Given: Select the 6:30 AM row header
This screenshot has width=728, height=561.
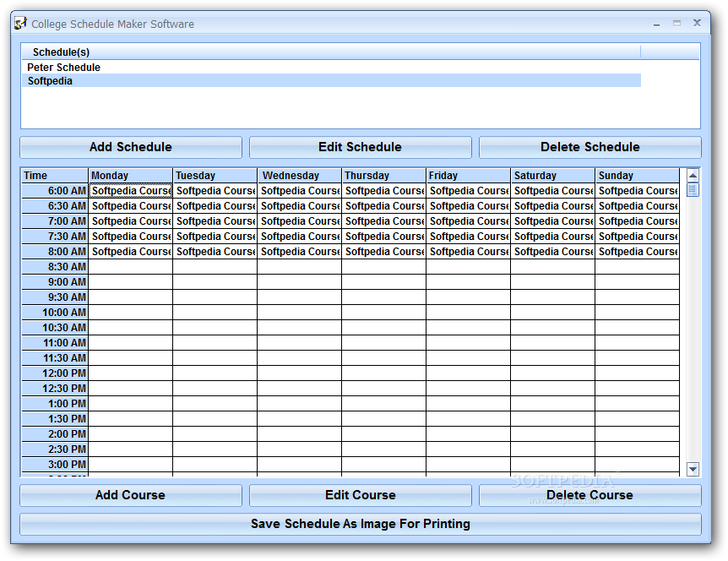Looking at the screenshot, I should [x=55, y=206].
